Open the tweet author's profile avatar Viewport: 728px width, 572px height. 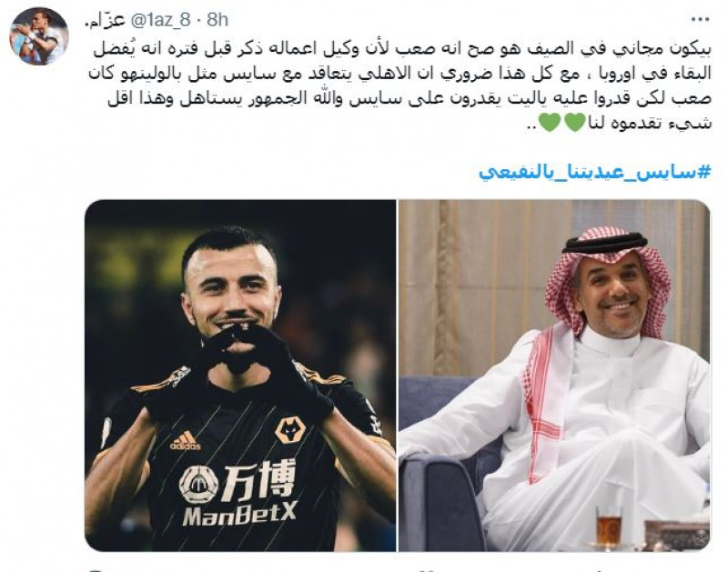(x=39, y=35)
